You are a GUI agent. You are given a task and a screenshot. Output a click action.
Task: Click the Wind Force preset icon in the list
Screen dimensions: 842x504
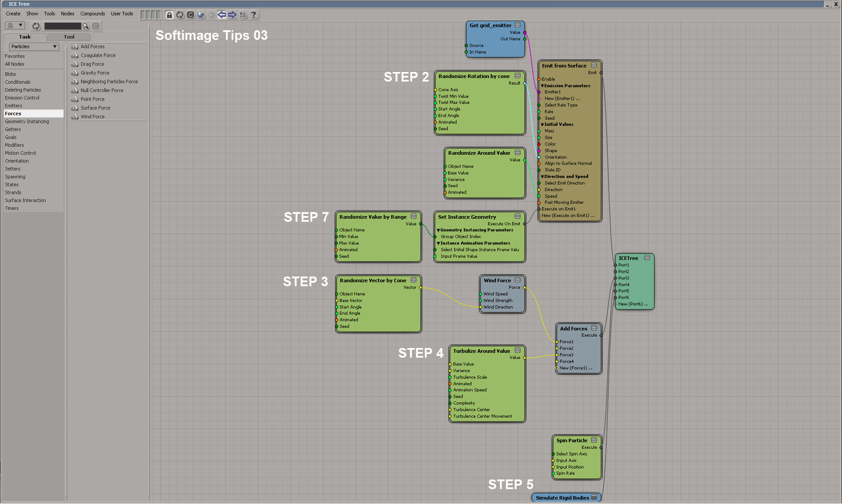[75, 117]
